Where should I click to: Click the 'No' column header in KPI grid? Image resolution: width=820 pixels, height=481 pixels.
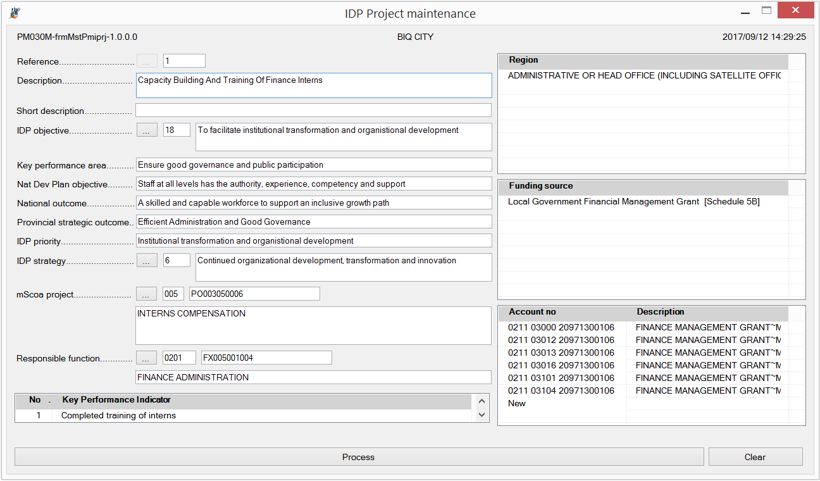coord(35,400)
